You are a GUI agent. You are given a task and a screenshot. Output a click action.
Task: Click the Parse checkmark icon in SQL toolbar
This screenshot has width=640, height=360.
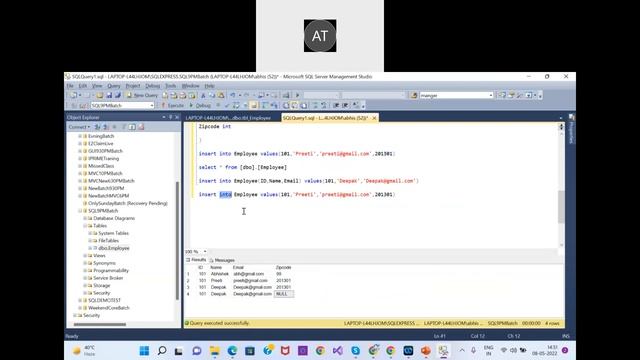coord(227,105)
